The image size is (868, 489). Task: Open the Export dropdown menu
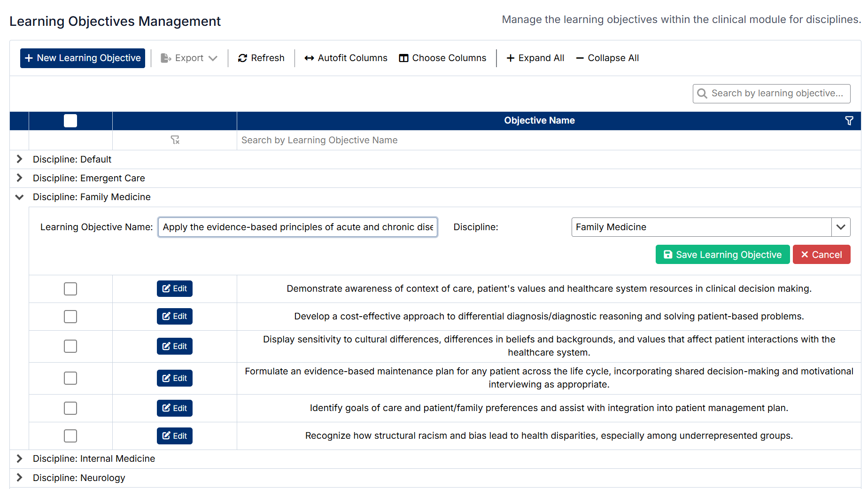coord(189,58)
